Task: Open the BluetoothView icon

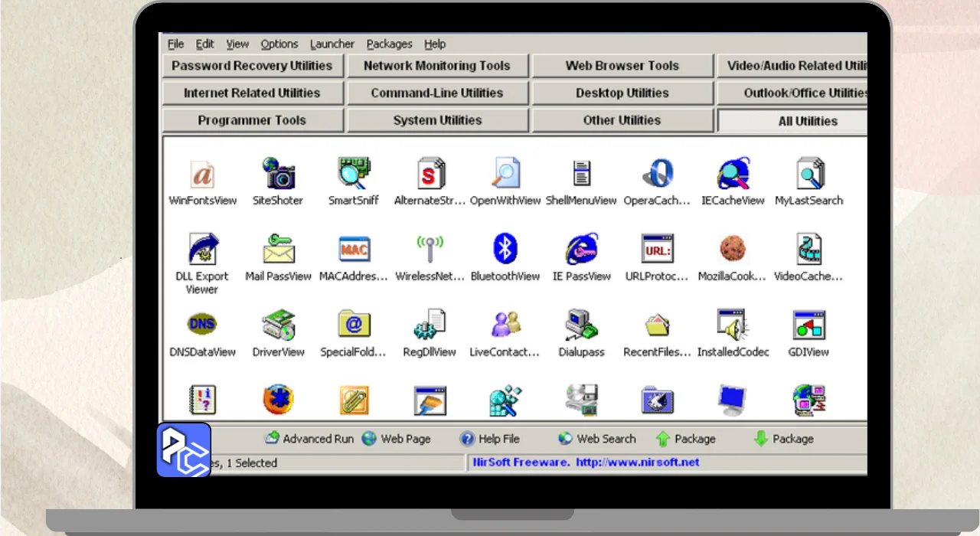Action: click(x=505, y=250)
